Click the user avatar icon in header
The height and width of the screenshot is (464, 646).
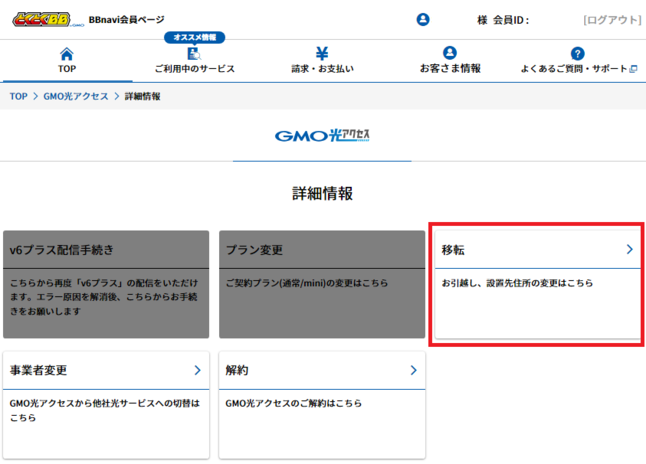(423, 19)
